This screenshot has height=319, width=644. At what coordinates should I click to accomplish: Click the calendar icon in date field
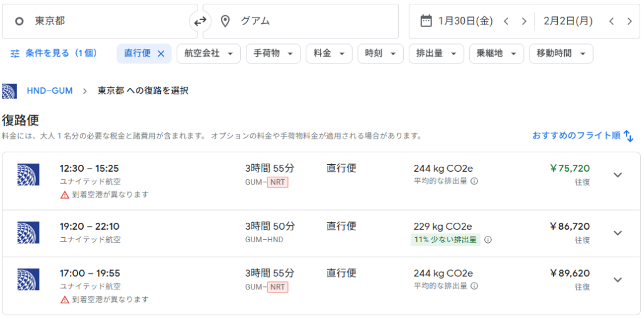[426, 21]
